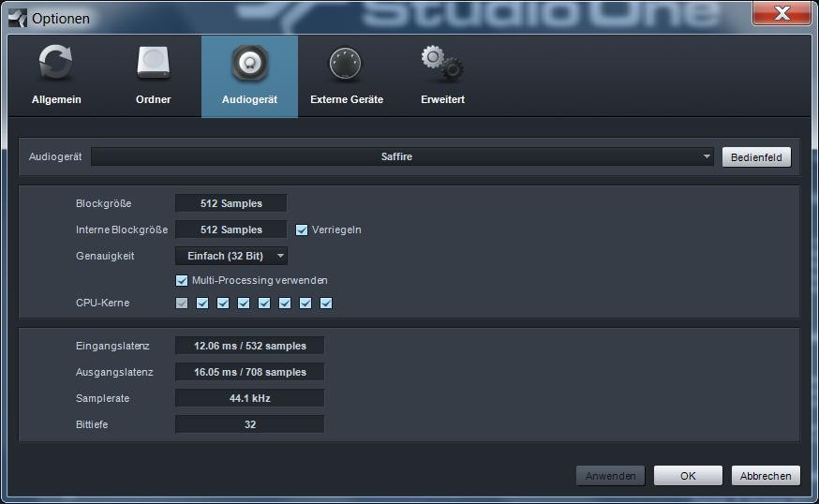Click Abbrechen to cancel

coord(766,476)
